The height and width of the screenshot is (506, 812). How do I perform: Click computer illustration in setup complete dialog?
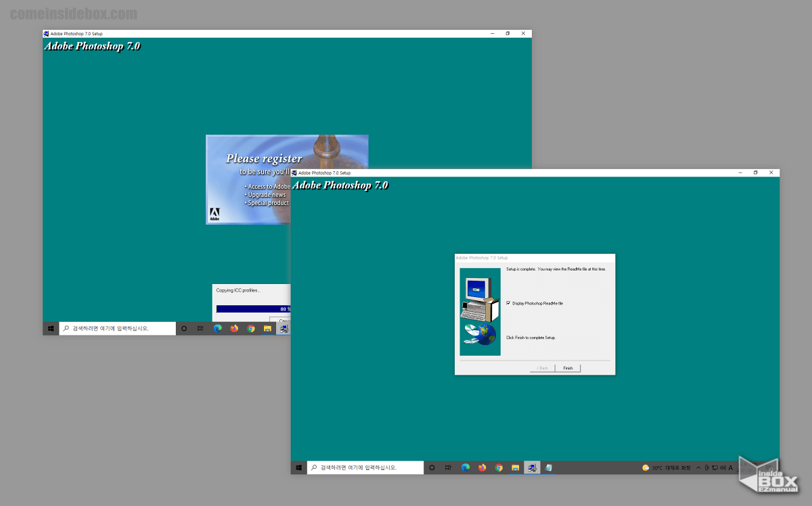(x=480, y=312)
